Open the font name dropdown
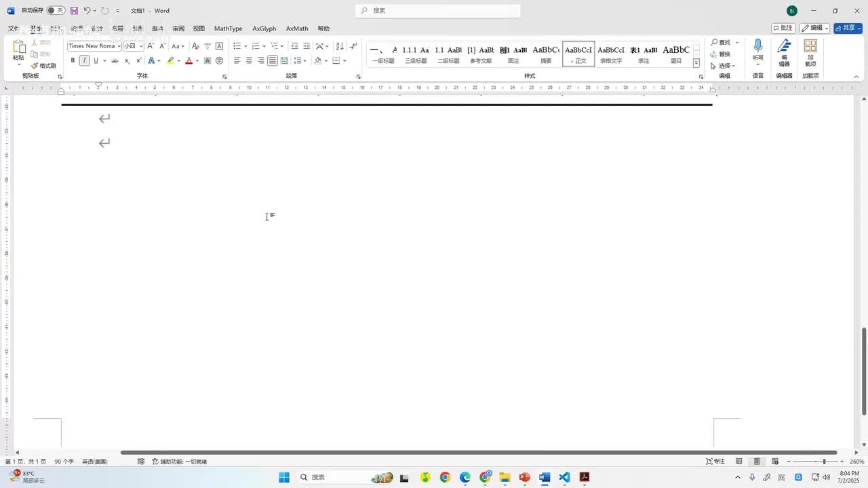Image resolution: width=868 pixels, height=488 pixels. click(119, 46)
